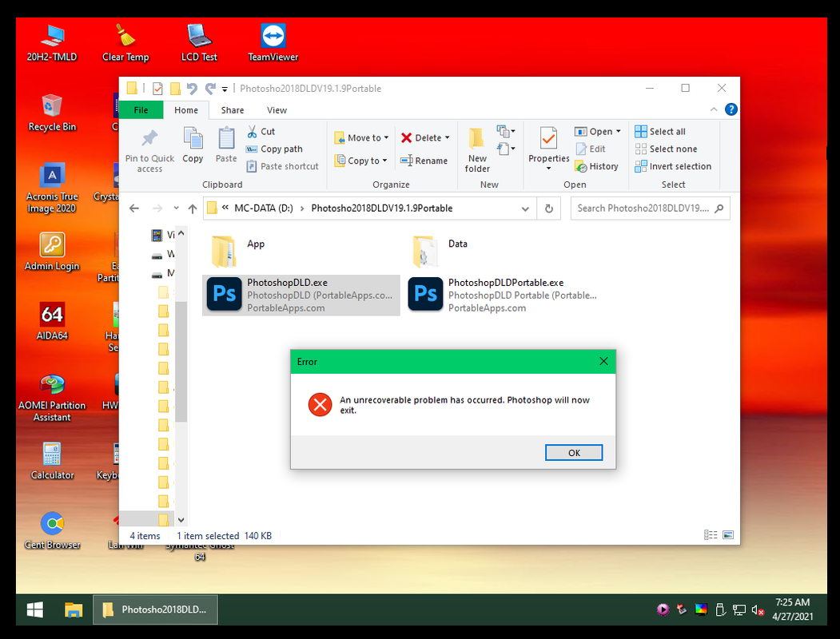
Task: Click Pin to Quick access icon
Action: pyautogui.click(x=149, y=139)
